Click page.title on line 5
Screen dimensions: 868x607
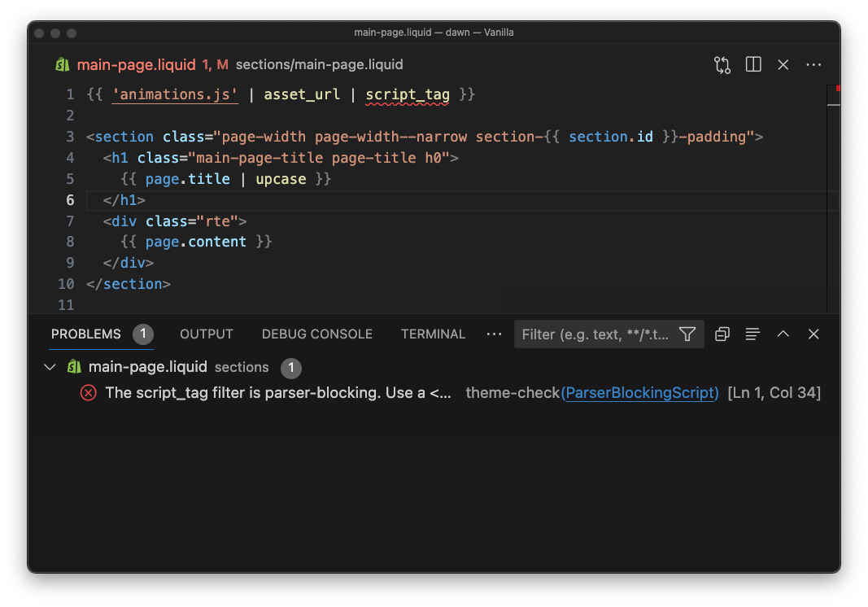(x=187, y=179)
